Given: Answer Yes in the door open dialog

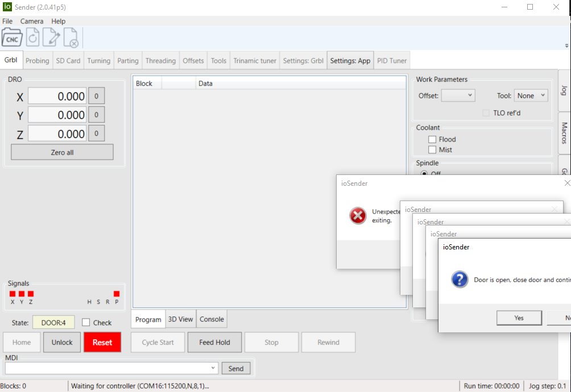Looking at the screenshot, I should (519, 318).
